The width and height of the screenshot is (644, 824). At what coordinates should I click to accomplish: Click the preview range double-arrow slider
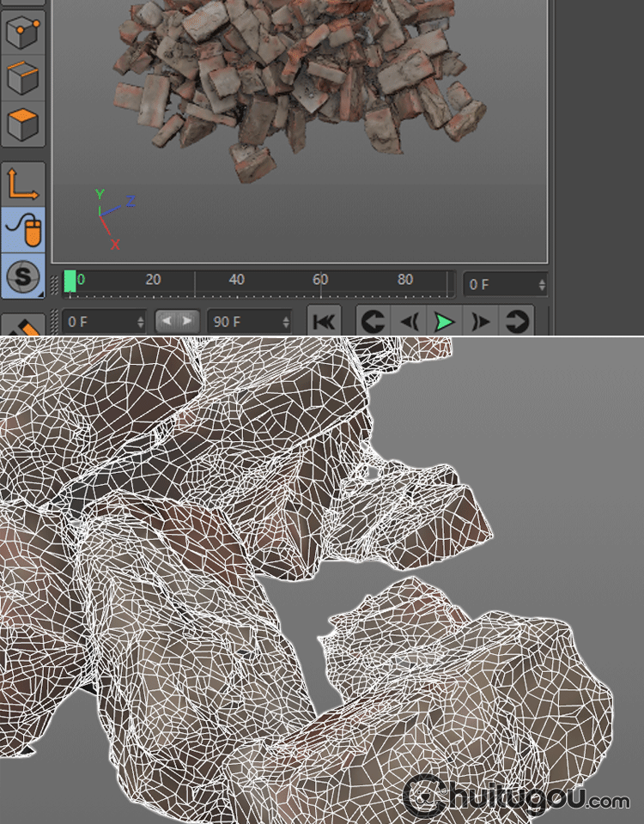click(x=178, y=322)
